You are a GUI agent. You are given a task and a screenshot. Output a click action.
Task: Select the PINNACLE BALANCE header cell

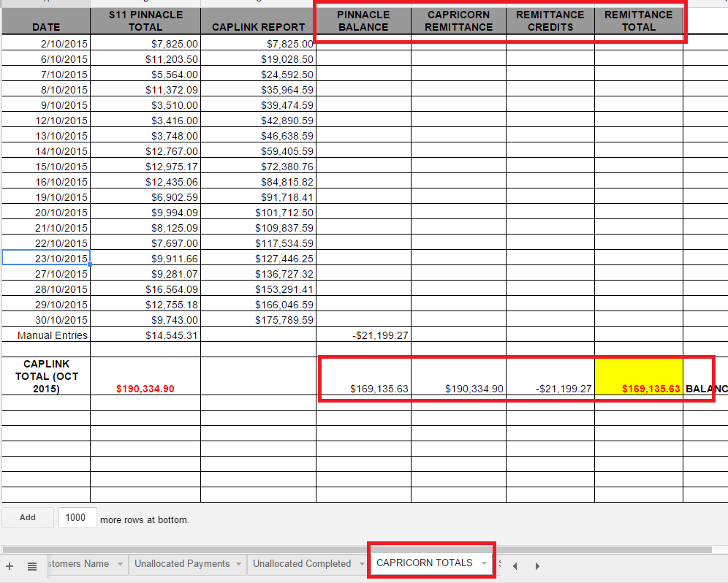[363, 20]
